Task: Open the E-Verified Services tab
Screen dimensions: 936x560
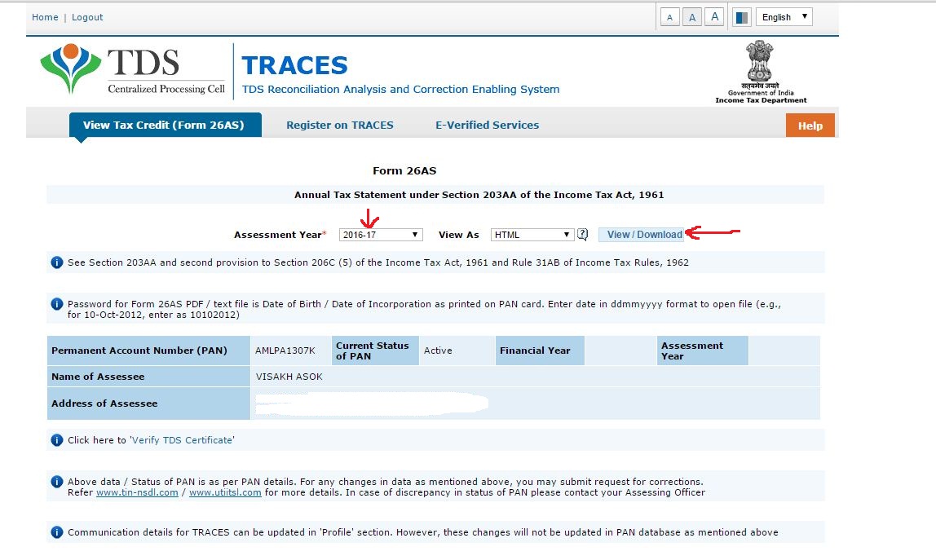Action: (x=487, y=125)
